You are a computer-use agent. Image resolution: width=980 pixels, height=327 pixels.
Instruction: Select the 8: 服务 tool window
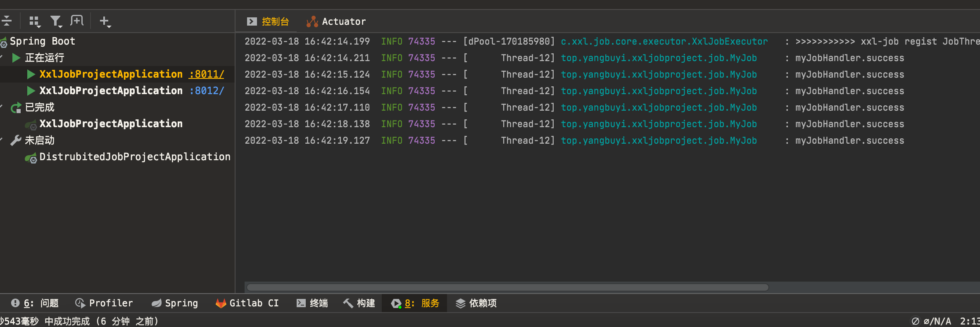tap(415, 303)
